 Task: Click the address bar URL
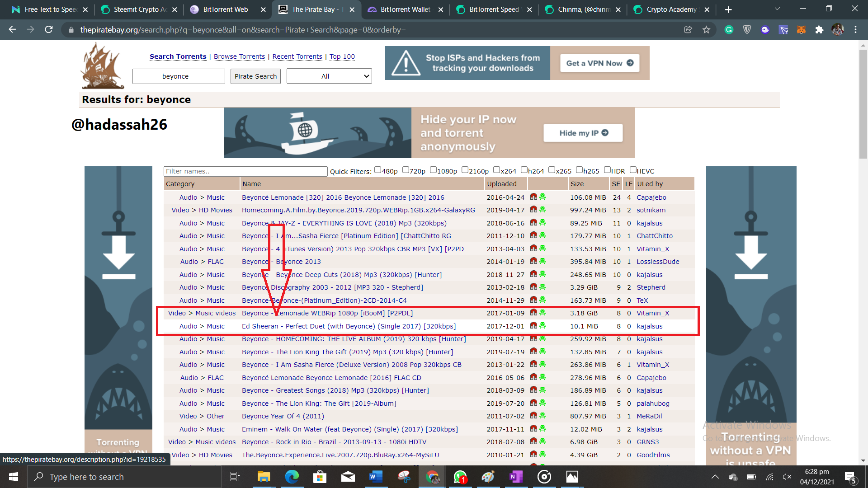pyautogui.click(x=243, y=30)
